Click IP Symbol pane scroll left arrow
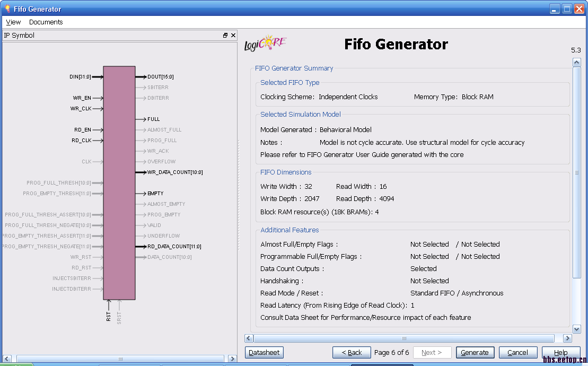The height and width of the screenshot is (366, 588). (7, 359)
